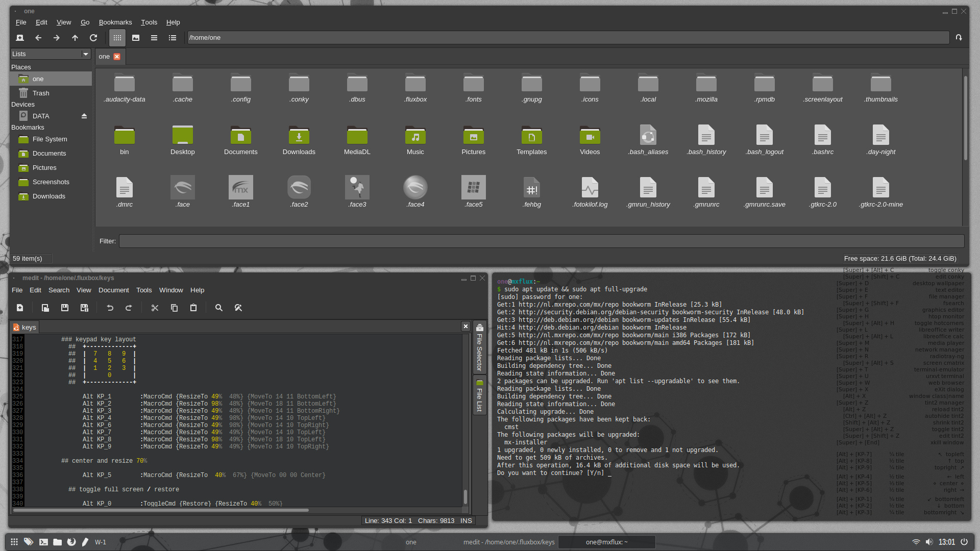
Task: Open file manager Tools menu
Action: (x=149, y=22)
